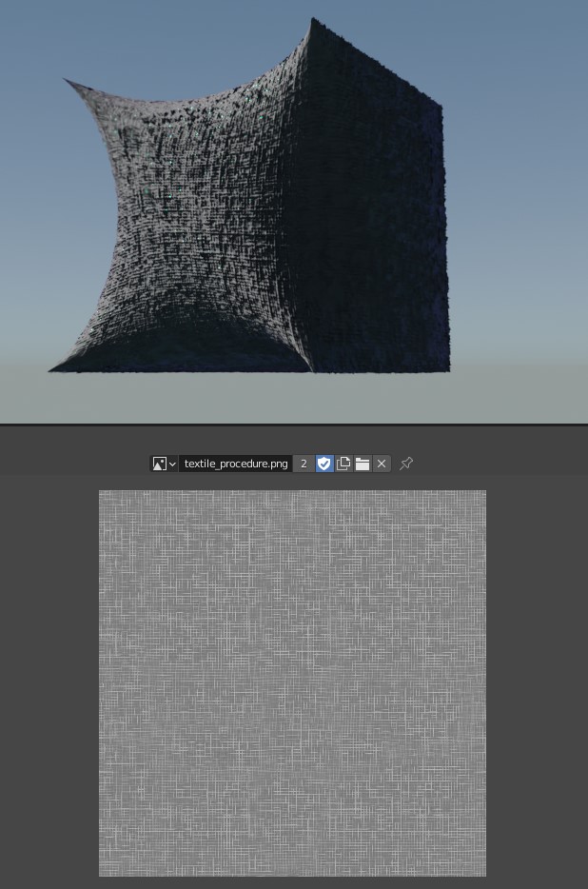Click the textile texture image preview
588x889 pixels.
click(x=292, y=682)
